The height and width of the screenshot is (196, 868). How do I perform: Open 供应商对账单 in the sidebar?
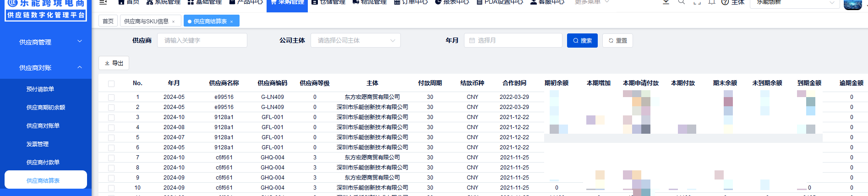click(43, 126)
